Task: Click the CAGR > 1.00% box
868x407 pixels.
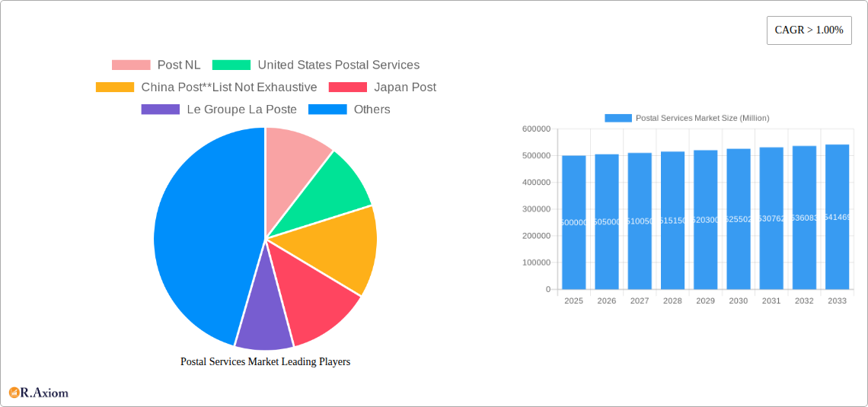Action: (809, 30)
